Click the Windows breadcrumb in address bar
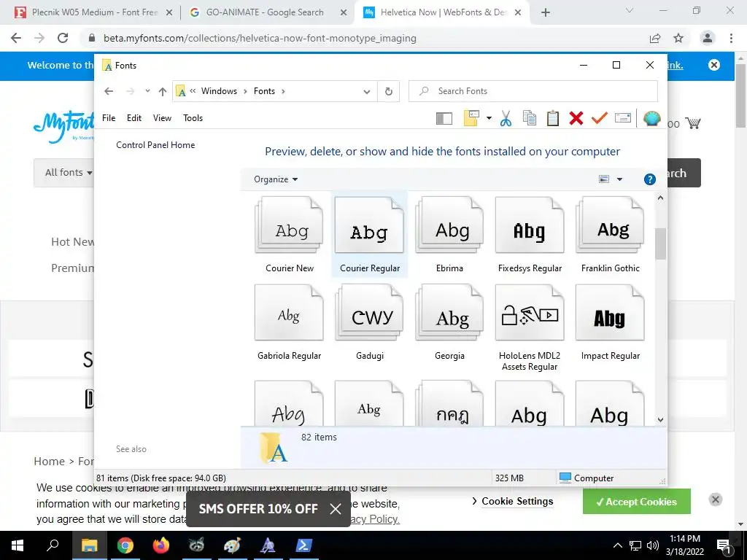Viewport: 747px width, 560px height. 219,91
